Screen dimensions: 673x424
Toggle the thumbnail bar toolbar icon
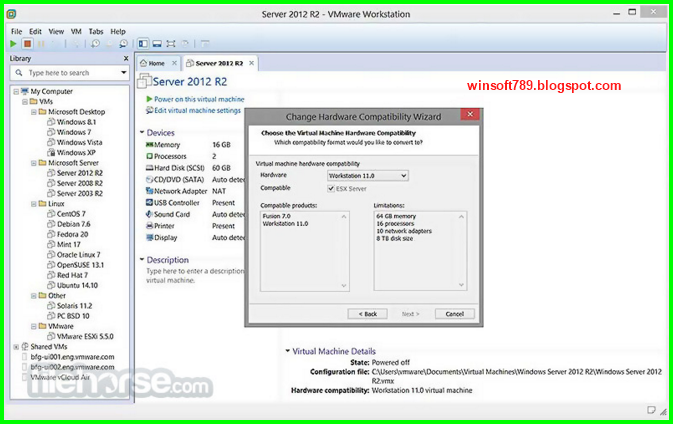point(157,44)
